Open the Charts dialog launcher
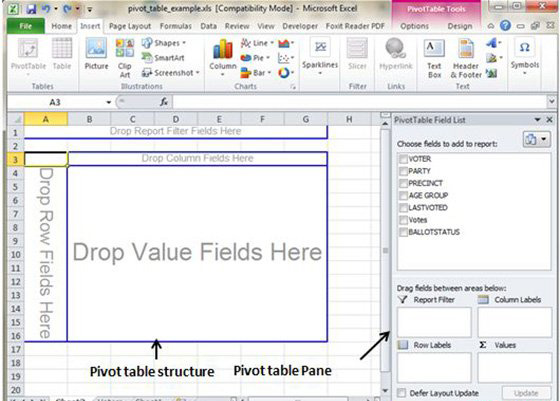This screenshot has width=560, height=401. [x=293, y=87]
